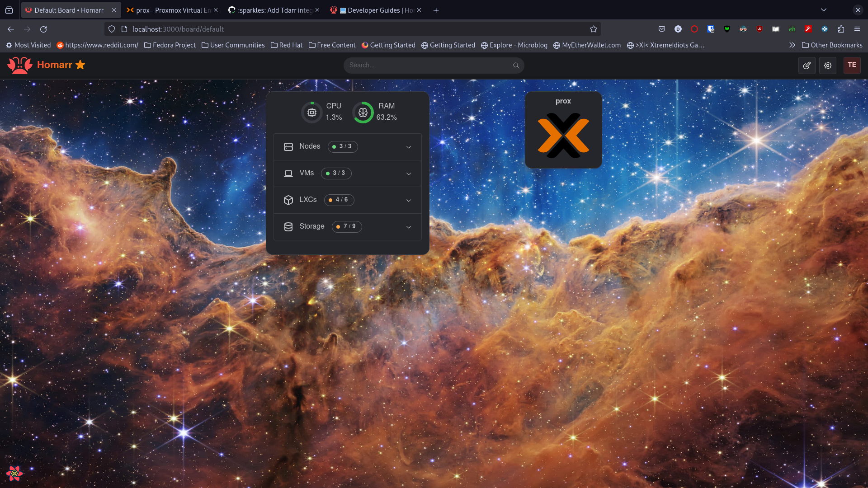This screenshot has width=868, height=488.
Task: Open the uBlock Origin extension icon
Action: (759, 29)
